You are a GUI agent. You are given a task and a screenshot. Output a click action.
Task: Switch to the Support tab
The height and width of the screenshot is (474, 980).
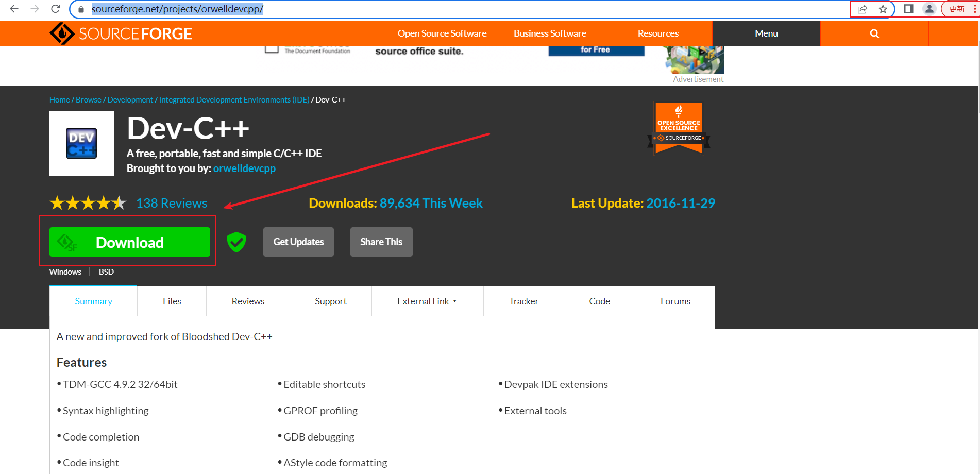pos(331,301)
